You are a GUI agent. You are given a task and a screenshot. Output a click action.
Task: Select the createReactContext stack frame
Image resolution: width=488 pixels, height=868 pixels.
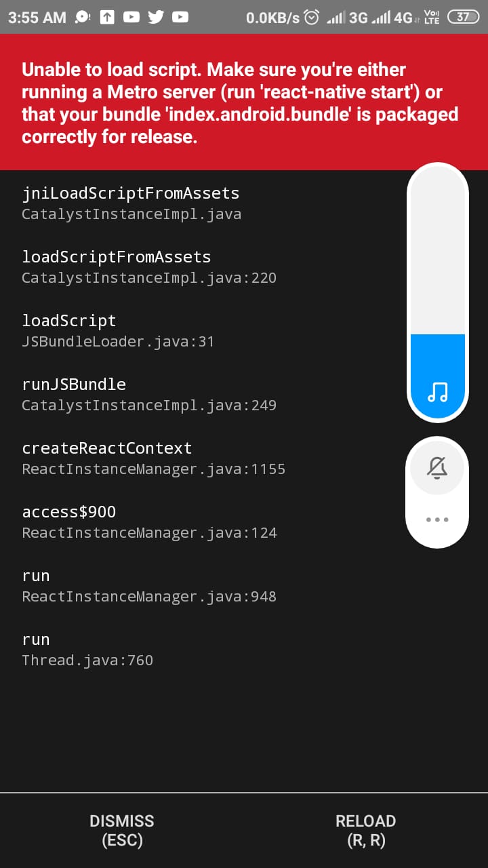[x=136, y=456]
